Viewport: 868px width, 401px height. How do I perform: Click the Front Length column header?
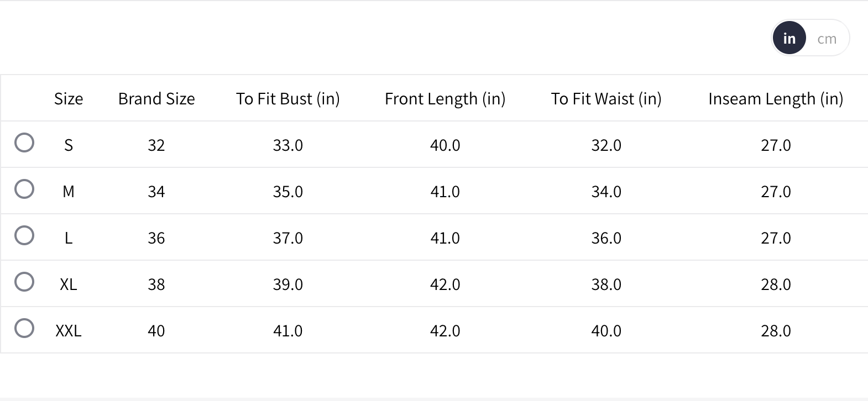(x=445, y=99)
